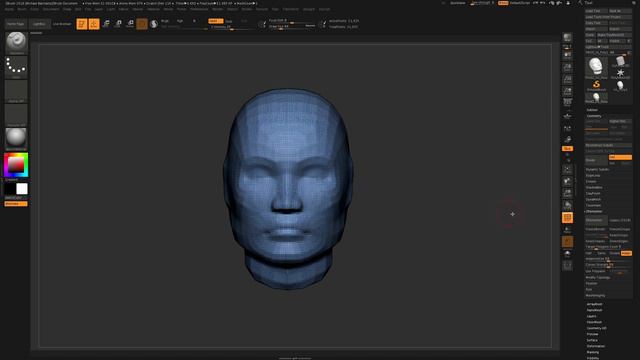640x360 pixels.
Task: Expand the Masking section
Action: 593,352
